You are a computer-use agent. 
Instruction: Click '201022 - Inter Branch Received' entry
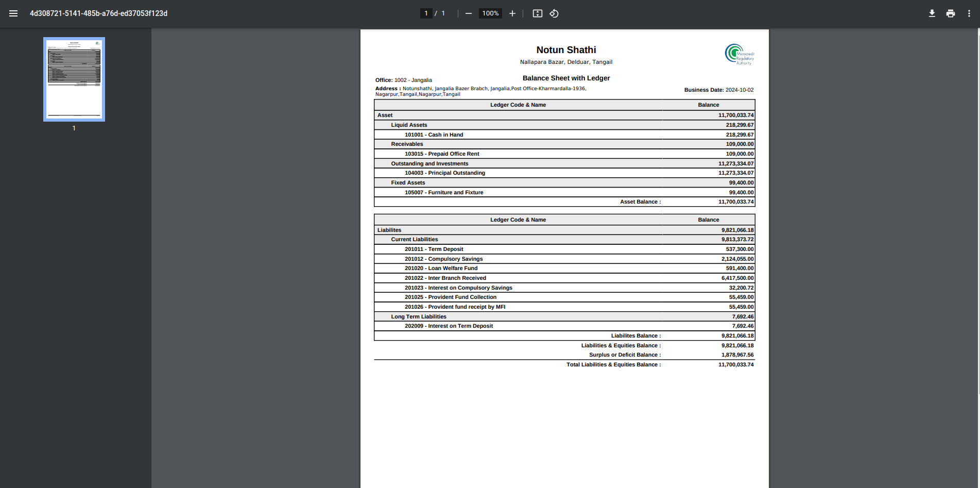(445, 278)
